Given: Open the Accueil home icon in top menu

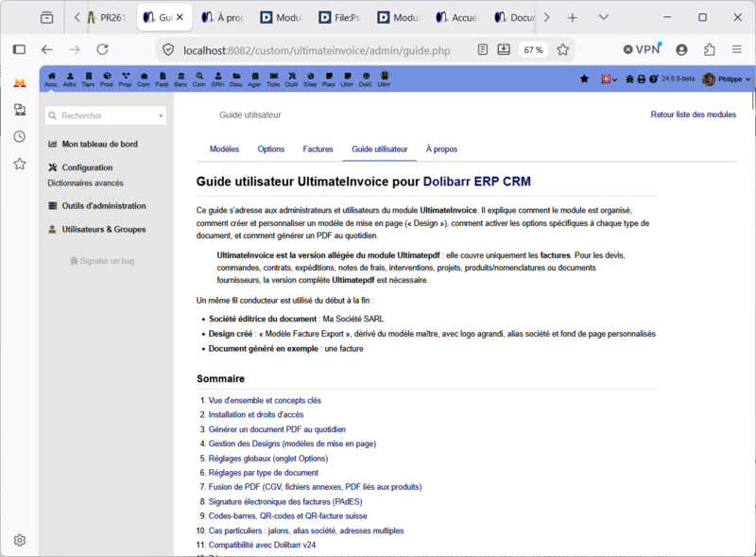Looking at the screenshot, I should pyautogui.click(x=52, y=77).
